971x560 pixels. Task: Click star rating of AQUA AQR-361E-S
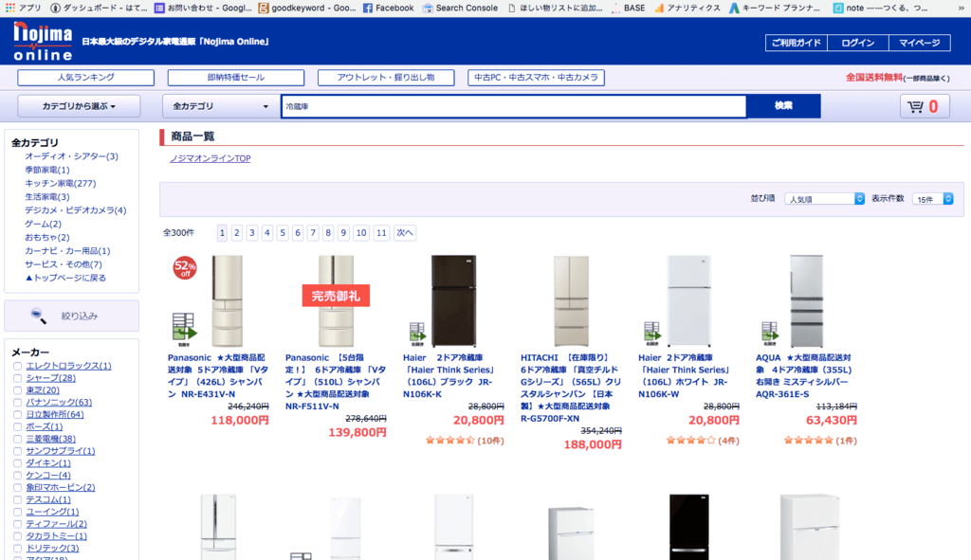pyautogui.click(x=808, y=441)
